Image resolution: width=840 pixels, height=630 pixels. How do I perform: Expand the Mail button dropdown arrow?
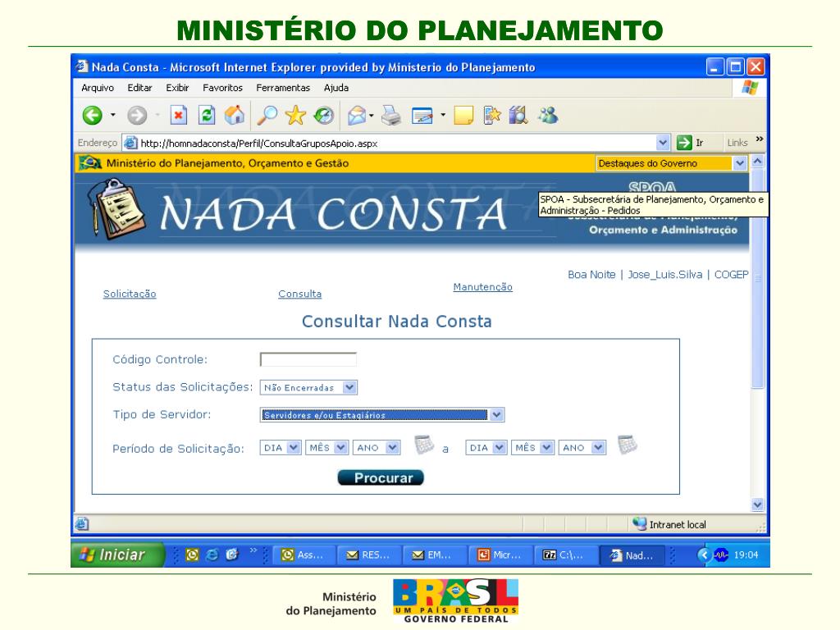pyautogui.click(x=372, y=115)
